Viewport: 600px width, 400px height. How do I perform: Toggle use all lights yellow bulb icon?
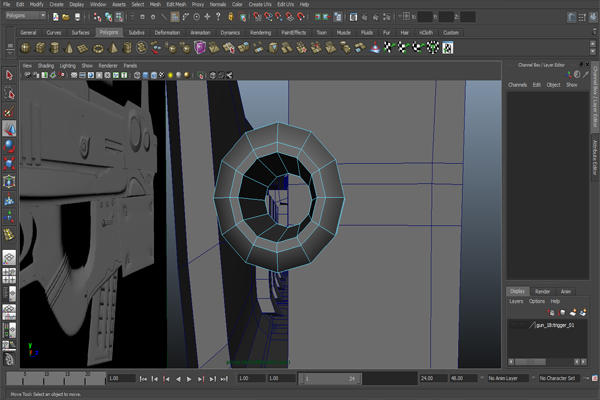click(170, 75)
